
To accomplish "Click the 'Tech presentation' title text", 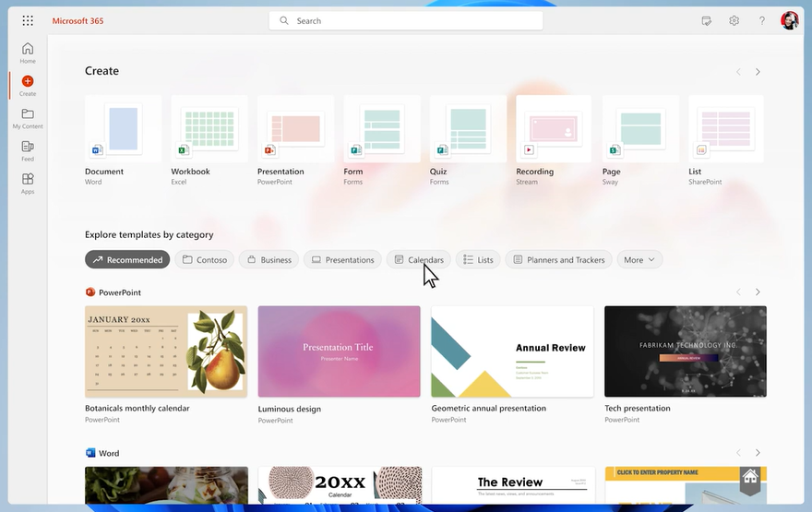I will pos(638,409).
